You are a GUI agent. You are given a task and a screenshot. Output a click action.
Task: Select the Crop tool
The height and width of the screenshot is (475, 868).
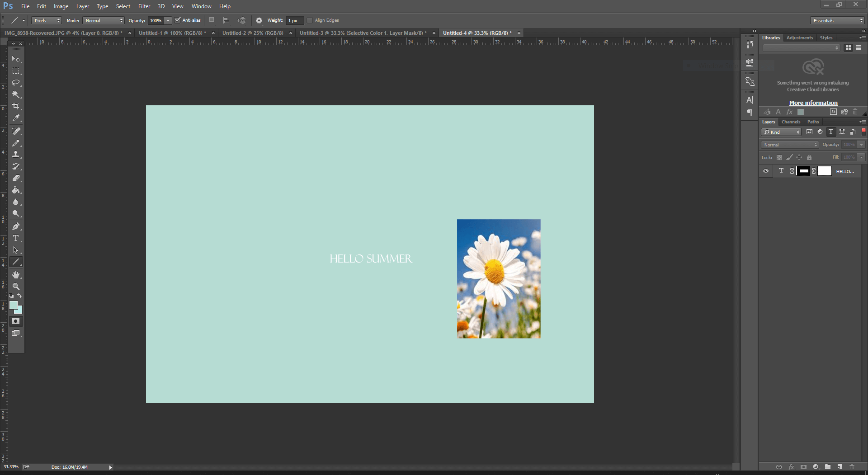[x=16, y=107]
